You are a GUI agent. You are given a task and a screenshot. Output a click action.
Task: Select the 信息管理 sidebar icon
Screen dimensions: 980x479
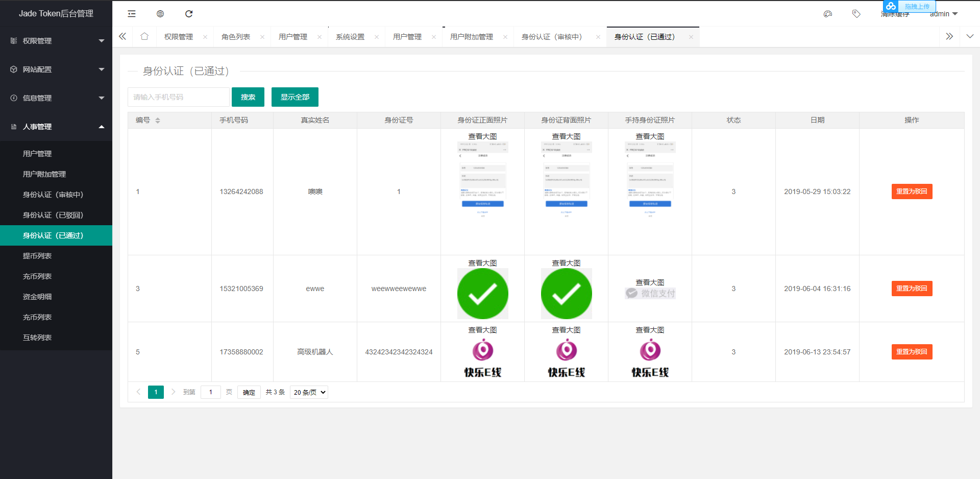(14, 98)
